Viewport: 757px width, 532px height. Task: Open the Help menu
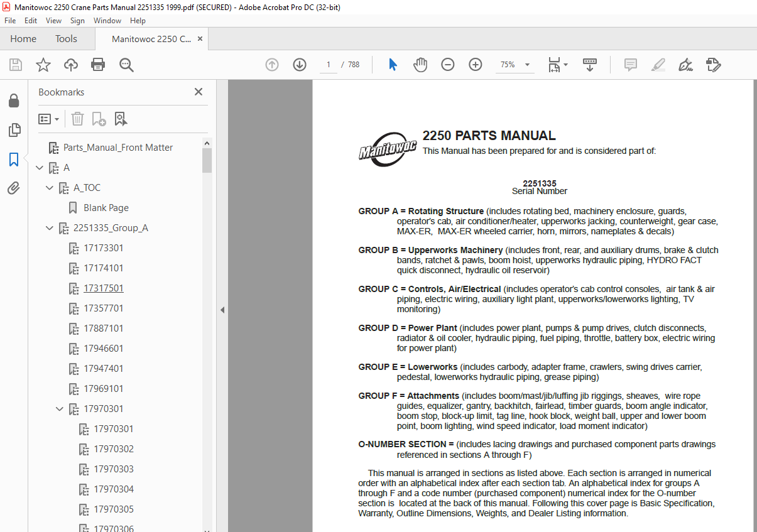138,21
